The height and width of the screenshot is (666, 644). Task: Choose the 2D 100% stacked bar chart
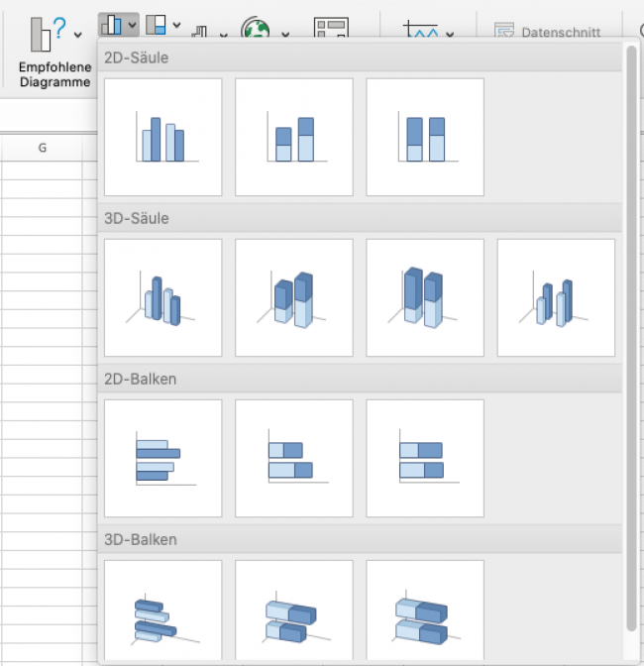pyautogui.click(x=424, y=458)
